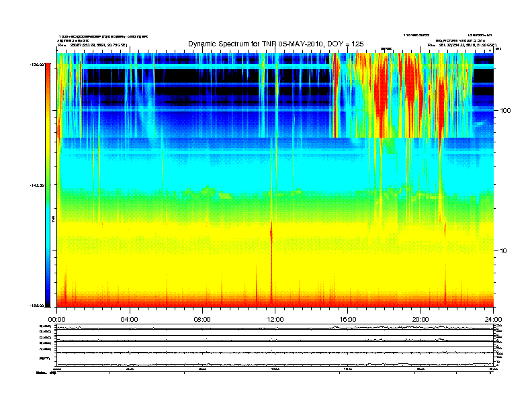Click the 04:00 time axis label
Image resolution: width=532 pixels, height=411 pixels.
pyautogui.click(x=130, y=320)
